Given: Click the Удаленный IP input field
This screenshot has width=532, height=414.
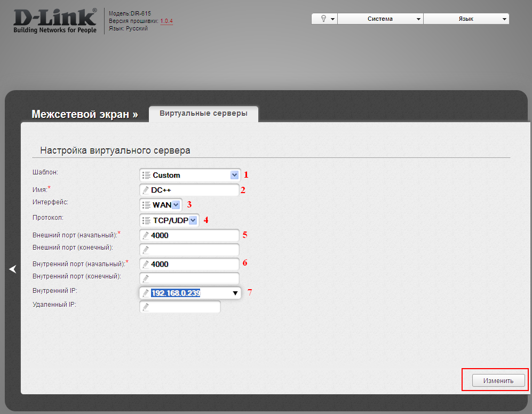Looking at the screenshot, I should (x=180, y=307).
